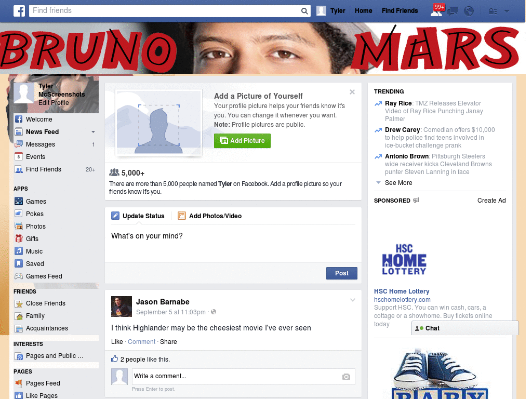
Task: Open Find Friends in top bar
Action: [x=400, y=11]
